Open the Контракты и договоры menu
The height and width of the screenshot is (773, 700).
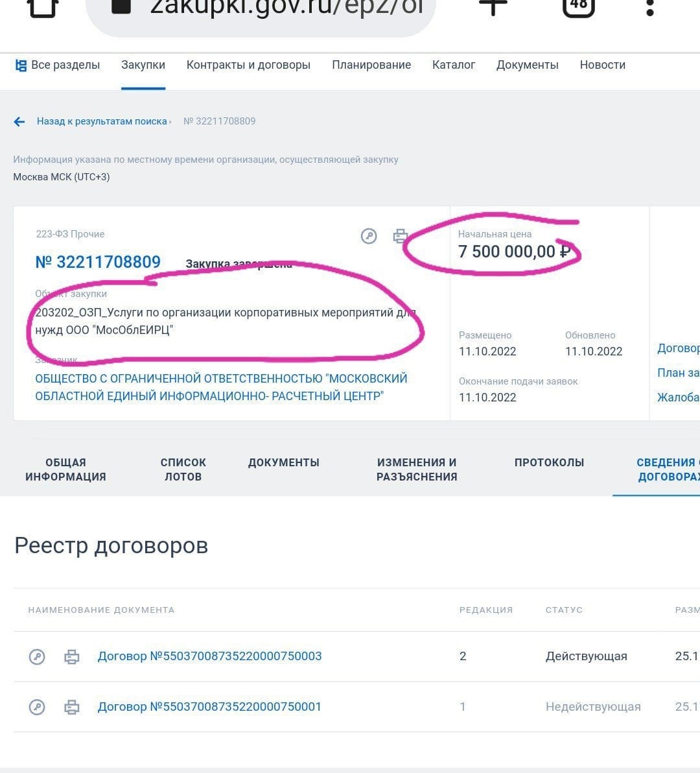pos(248,65)
